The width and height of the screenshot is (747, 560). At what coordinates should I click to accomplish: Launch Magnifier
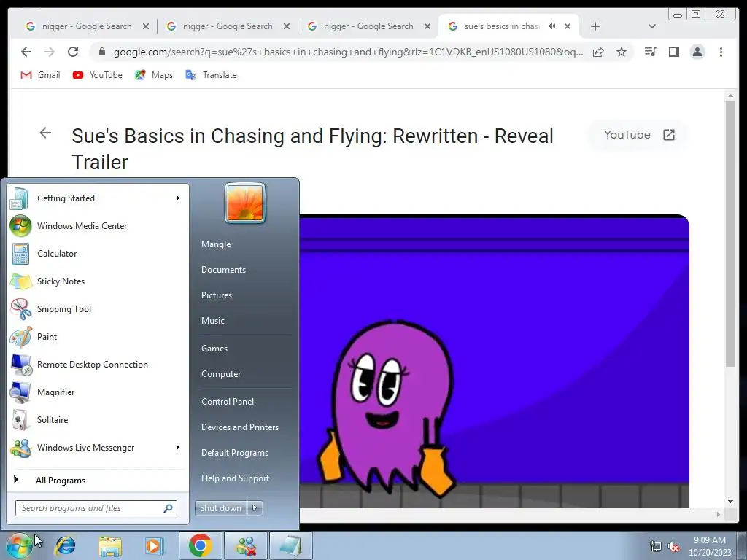tap(98, 392)
